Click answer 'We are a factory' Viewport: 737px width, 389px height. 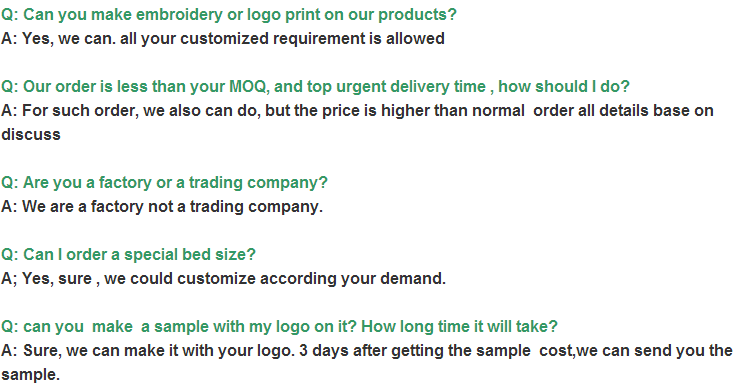pyautogui.click(x=162, y=207)
